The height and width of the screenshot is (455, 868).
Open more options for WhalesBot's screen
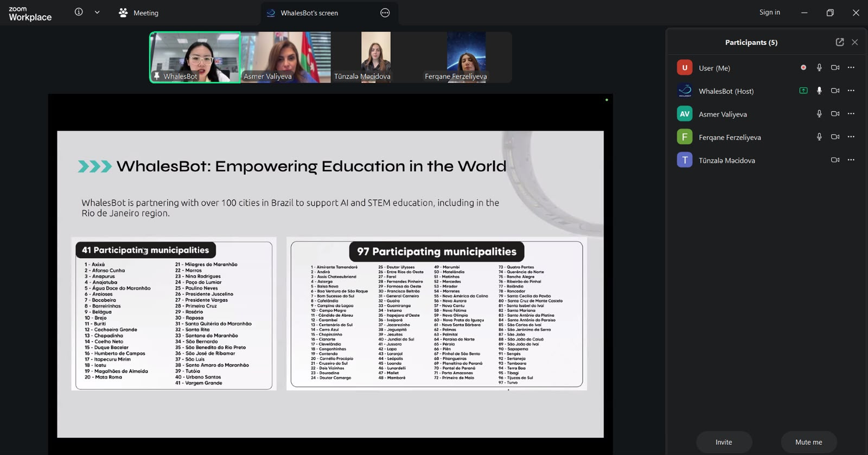385,12
